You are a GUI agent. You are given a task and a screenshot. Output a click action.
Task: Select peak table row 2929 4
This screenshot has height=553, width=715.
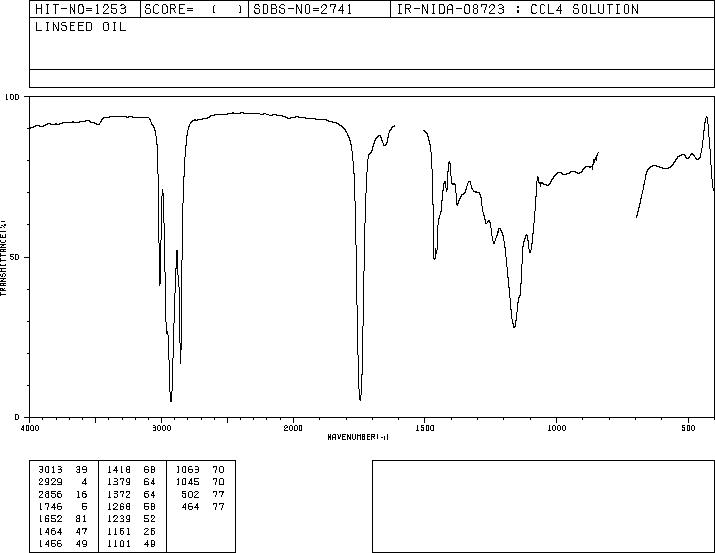[63, 482]
